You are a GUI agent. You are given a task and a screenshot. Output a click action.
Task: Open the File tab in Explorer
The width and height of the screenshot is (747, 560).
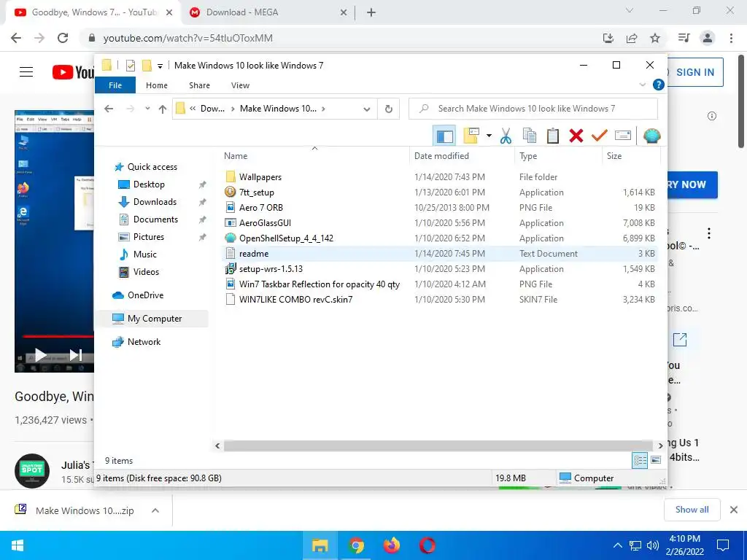pyautogui.click(x=115, y=85)
